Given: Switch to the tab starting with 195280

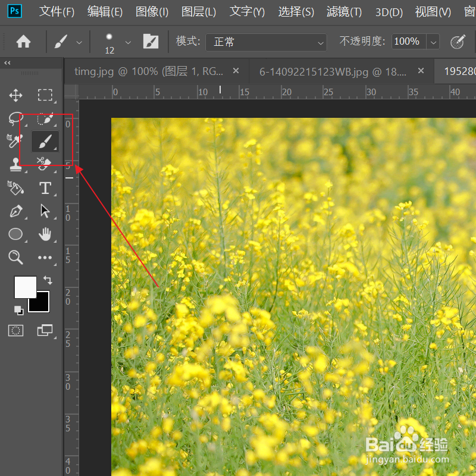Looking at the screenshot, I should tap(455, 71).
